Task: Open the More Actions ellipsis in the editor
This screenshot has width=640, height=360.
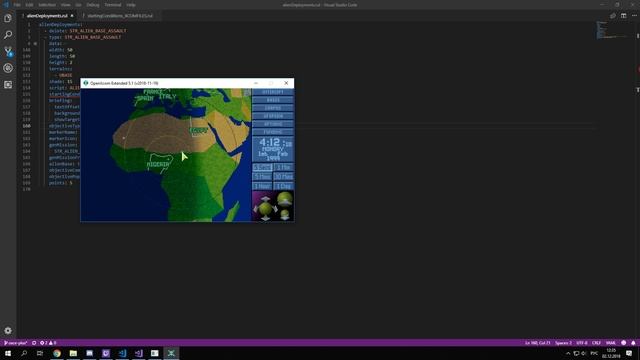Action: (x=634, y=16)
